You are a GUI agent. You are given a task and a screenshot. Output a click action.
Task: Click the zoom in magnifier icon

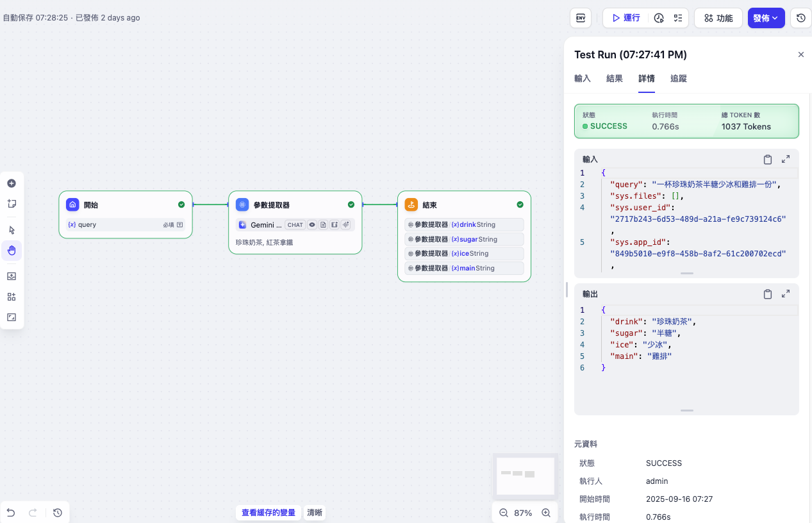[546, 513]
